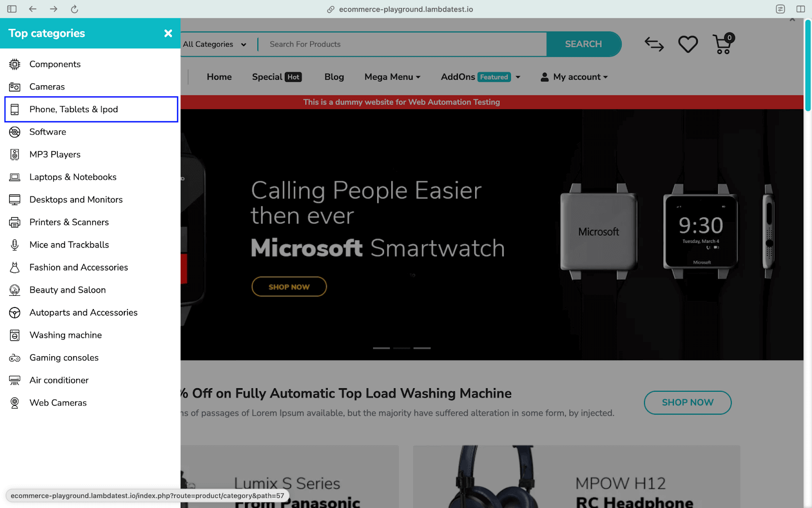Click the MP3 Players speaker icon

15,154
